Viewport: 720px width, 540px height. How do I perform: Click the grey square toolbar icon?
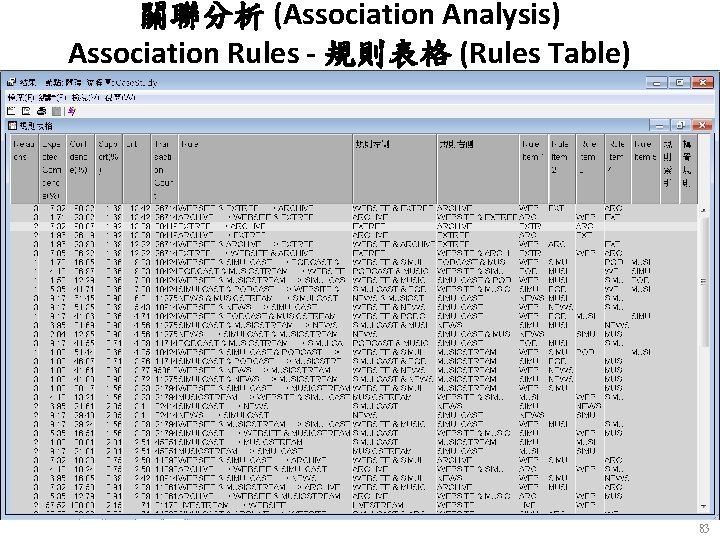(x=56, y=111)
